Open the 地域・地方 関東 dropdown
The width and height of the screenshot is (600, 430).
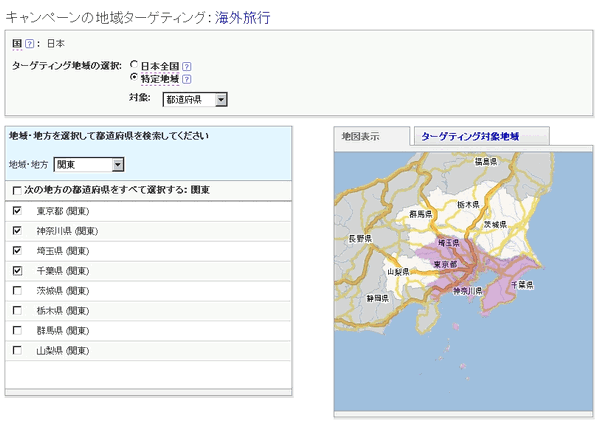[89, 165]
